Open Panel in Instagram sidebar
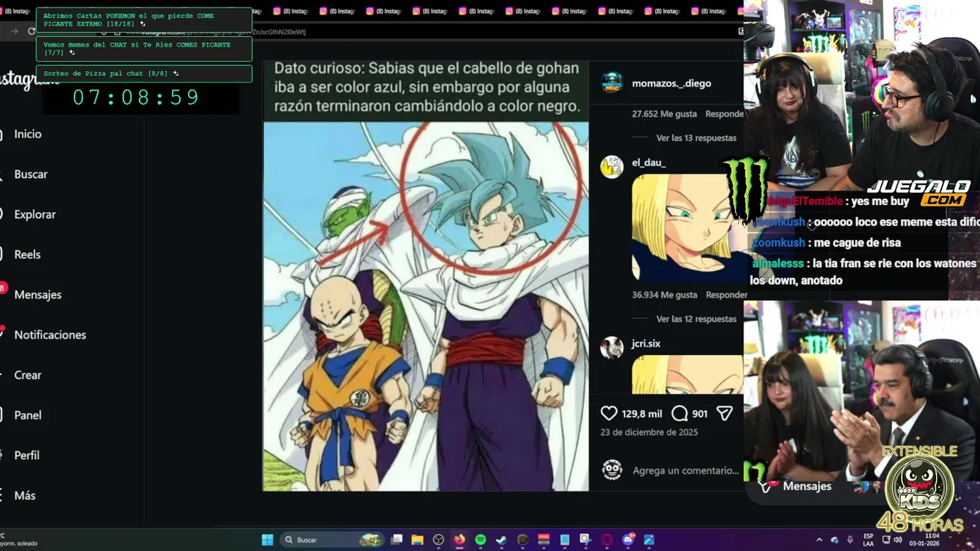The image size is (980, 551). tap(28, 415)
